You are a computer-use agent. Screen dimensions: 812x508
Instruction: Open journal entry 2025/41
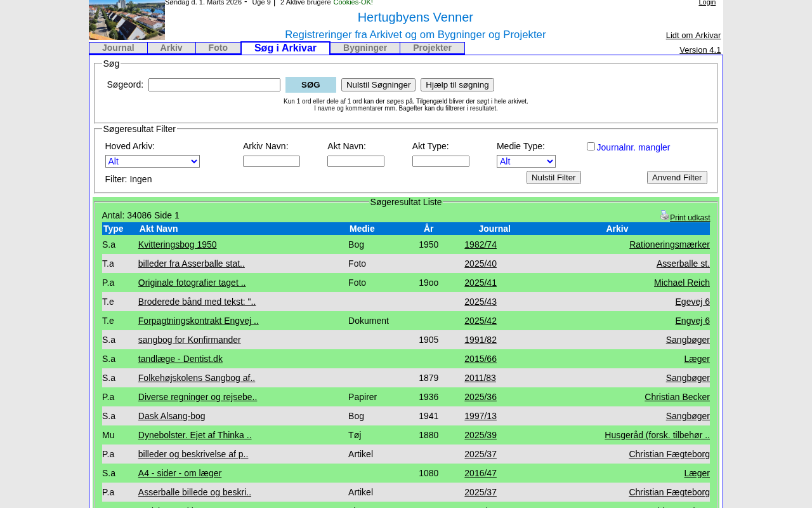[480, 283]
